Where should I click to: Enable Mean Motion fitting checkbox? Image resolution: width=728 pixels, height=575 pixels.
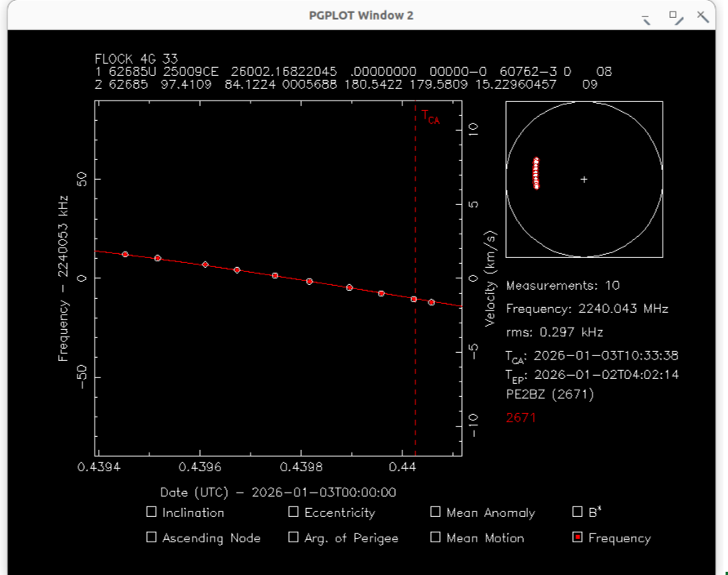435,537
